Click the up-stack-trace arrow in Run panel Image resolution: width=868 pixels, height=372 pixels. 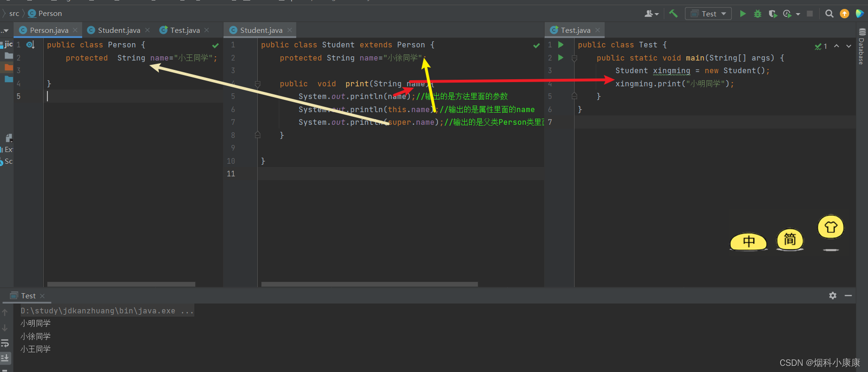pyautogui.click(x=5, y=312)
